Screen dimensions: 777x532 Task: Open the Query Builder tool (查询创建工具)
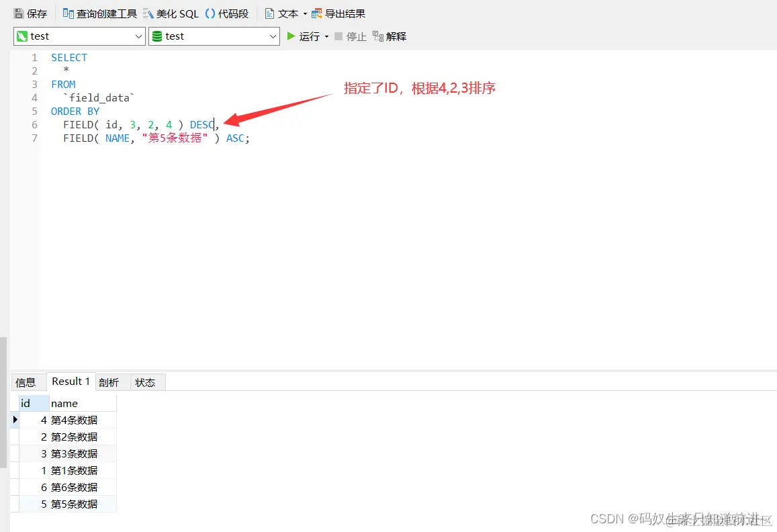point(99,13)
